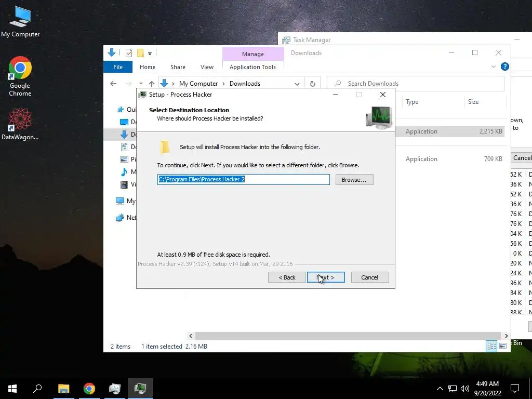Expand address bar history dropdown
The width and height of the screenshot is (532, 399).
point(297,84)
